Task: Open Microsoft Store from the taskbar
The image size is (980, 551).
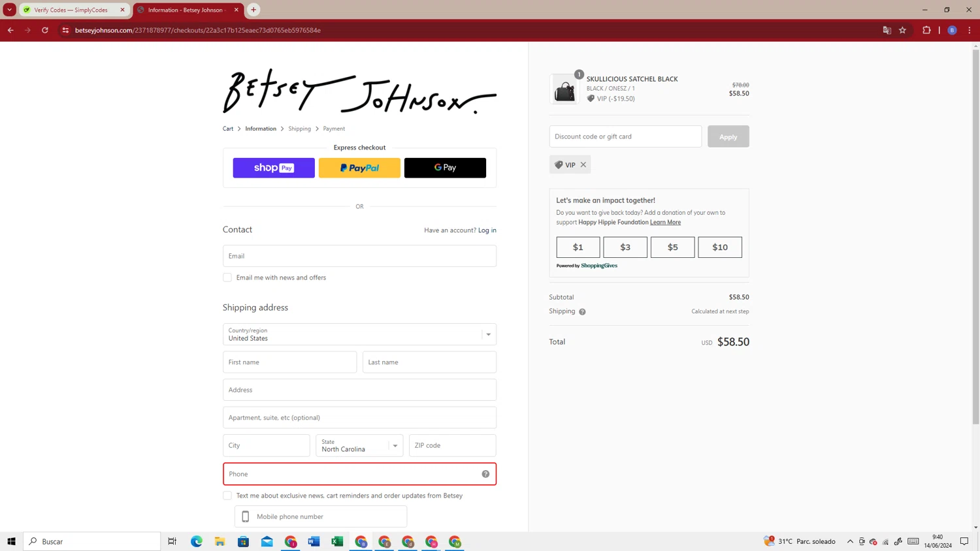Action: 244,541
